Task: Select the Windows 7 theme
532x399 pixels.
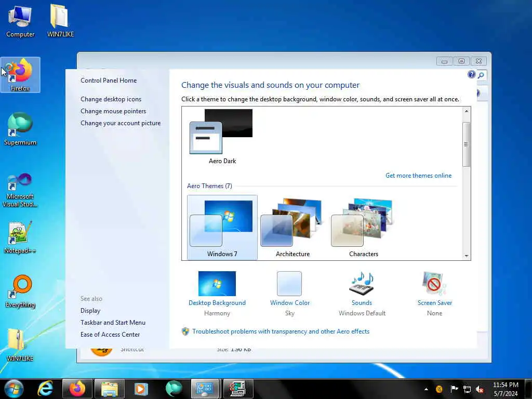Action: pyautogui.click(x=222, y=228)
